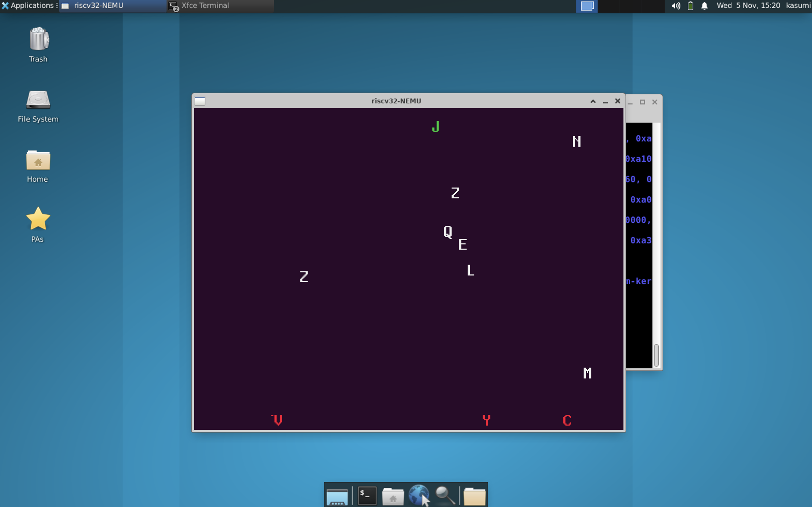Open the home folder dock icon
The height and width of the screenshot is (507, 812).
click(393, 496)
